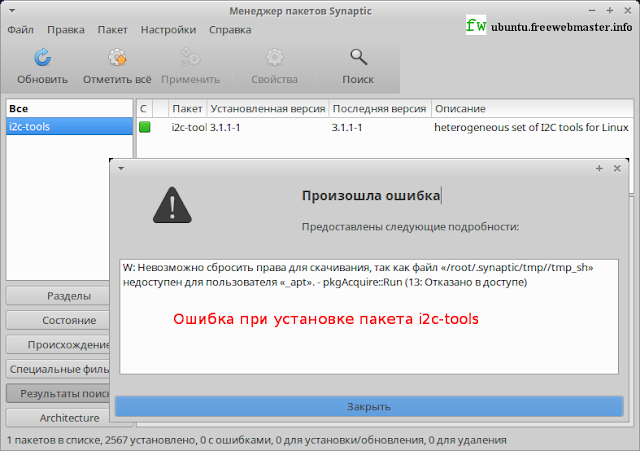Viewport: 640px width, 451px height.
Task: Sort by Последняя версия column header
Action: pyautogui.click(x=380, y=109)
